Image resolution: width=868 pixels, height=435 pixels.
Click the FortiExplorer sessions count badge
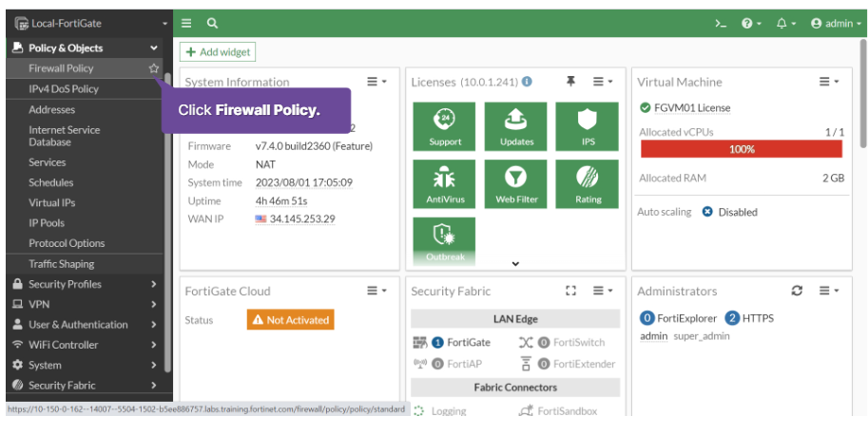647,318
